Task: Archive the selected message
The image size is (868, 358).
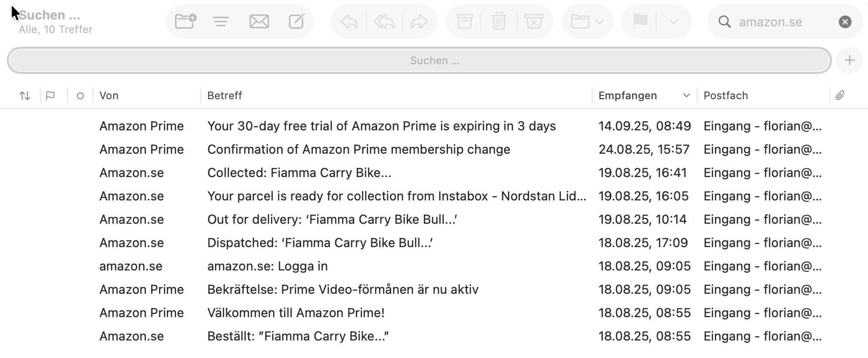Action: click(x=464, y=21)
